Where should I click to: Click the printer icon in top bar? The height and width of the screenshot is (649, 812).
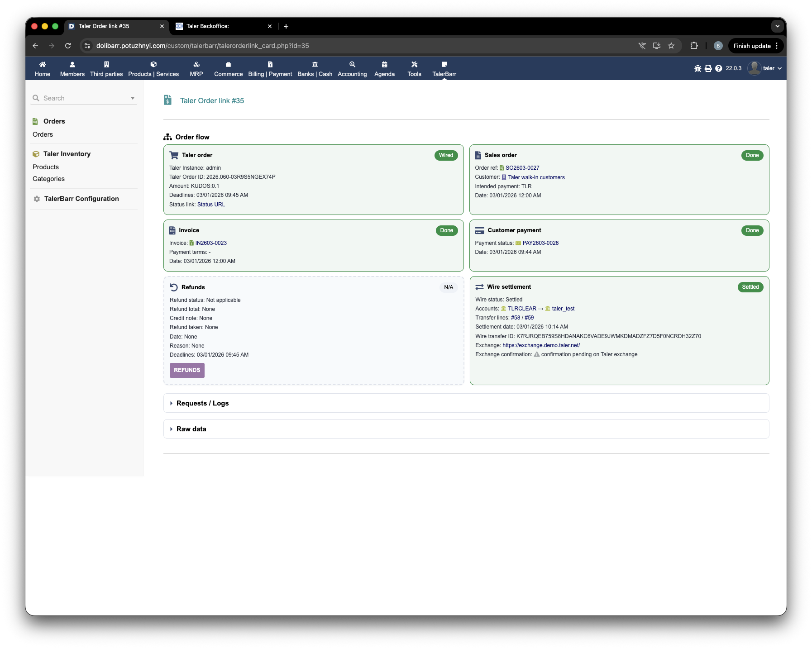pyautogui.click(x=708, y=68)
